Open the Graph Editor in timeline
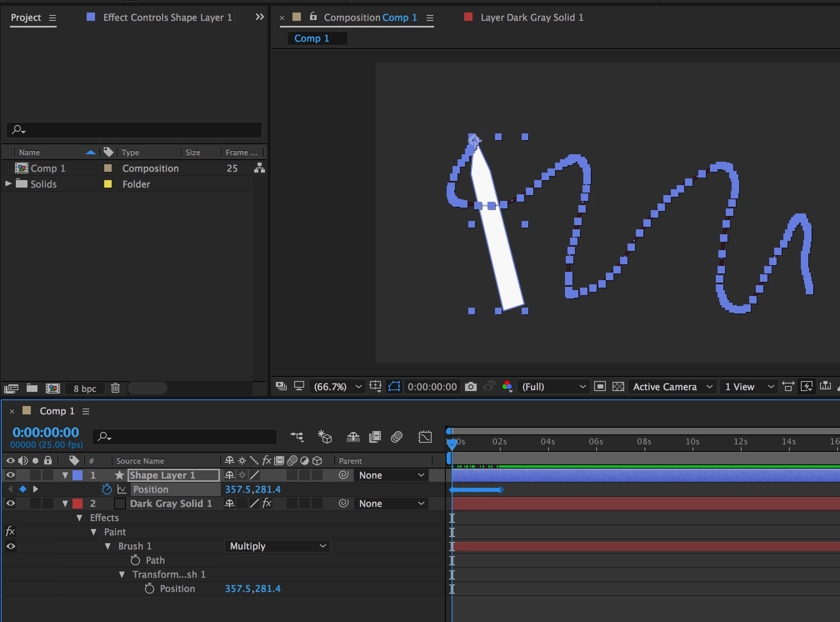 tap(425, 437)
